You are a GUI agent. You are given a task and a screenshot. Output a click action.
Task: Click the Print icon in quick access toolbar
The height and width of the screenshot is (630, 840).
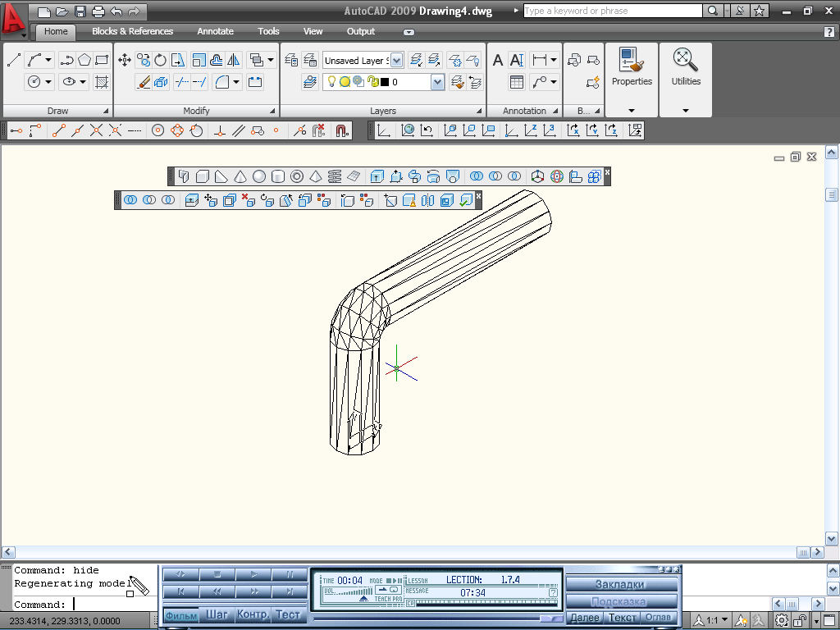[x=98, y=11]
